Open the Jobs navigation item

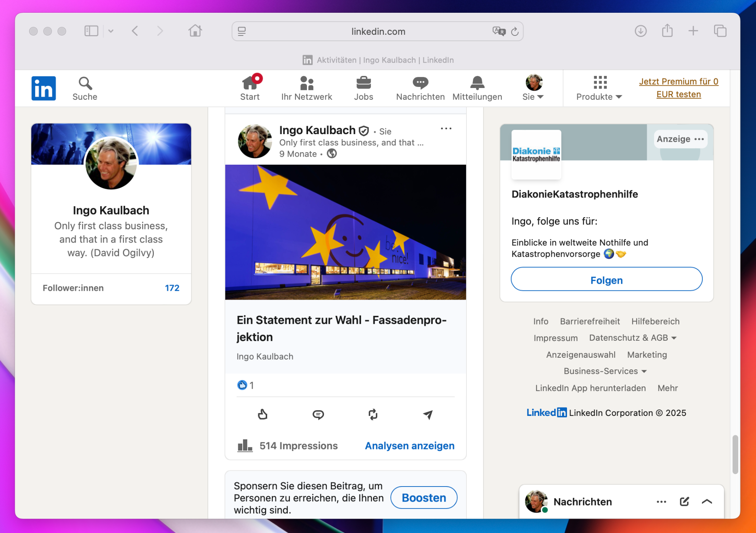(363, 88)
